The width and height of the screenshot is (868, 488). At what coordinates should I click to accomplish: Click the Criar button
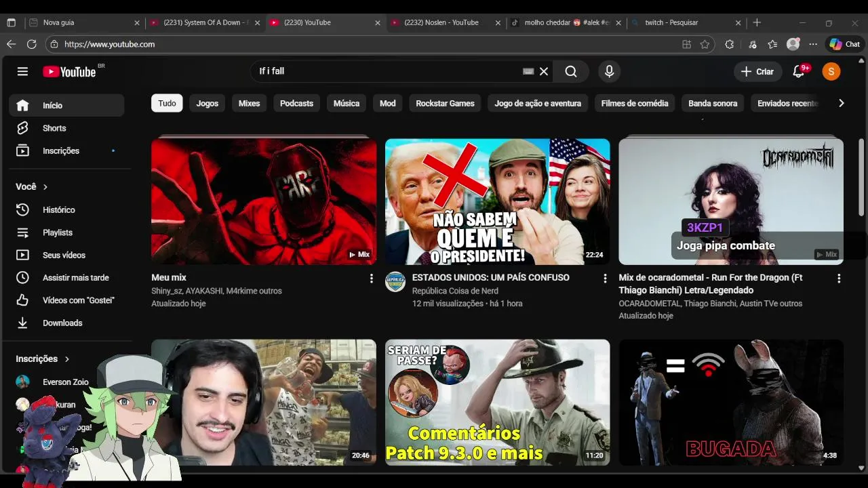tap(757, 71)
